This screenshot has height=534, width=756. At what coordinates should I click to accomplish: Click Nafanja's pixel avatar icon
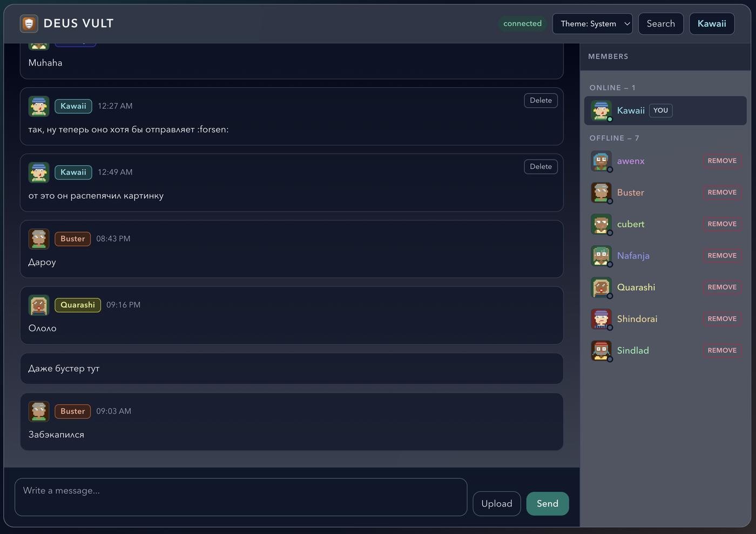tap(601, 256)
